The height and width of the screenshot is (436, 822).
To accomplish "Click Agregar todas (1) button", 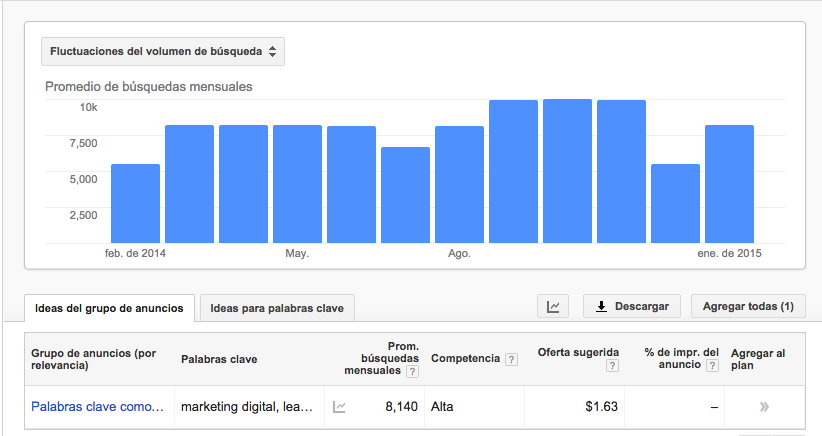I will (x=748, y=306).
